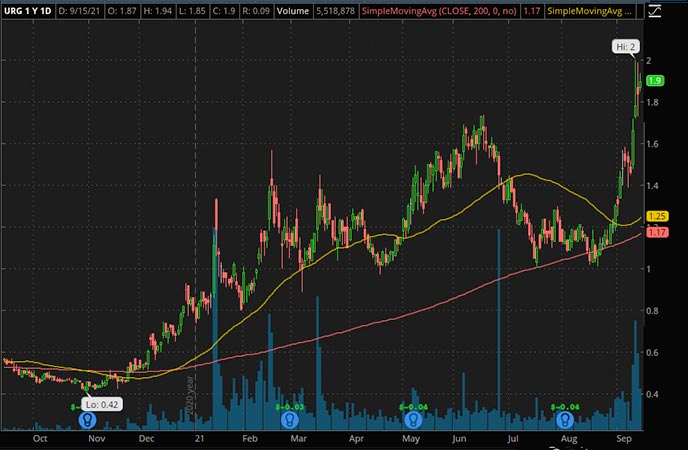Select the SimpleMovingAvg (CLOSE, 200, 0, no) study label

click(439, 11)
